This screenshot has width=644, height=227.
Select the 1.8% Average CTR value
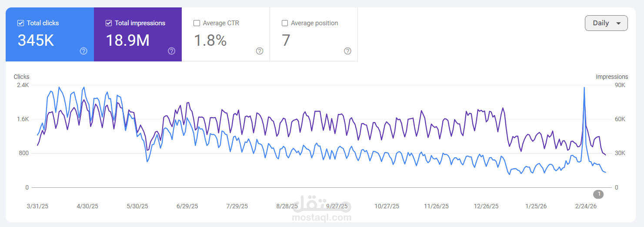[210, 41]
